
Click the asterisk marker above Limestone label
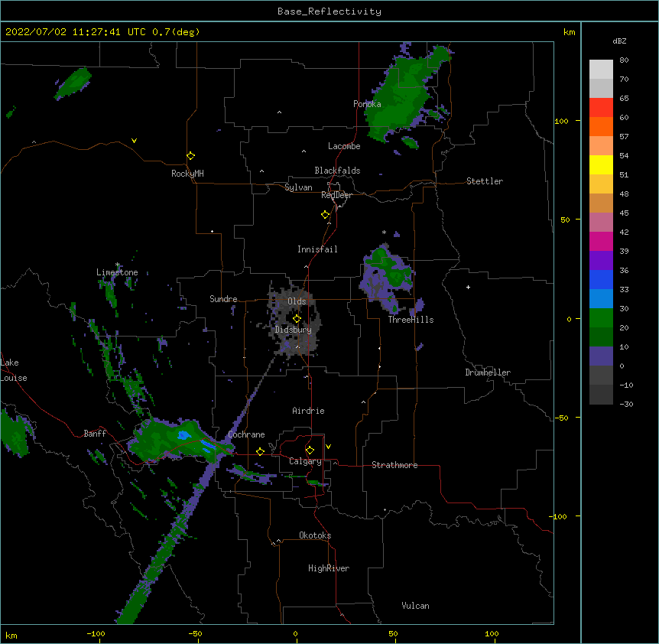[x=118, y=265]
